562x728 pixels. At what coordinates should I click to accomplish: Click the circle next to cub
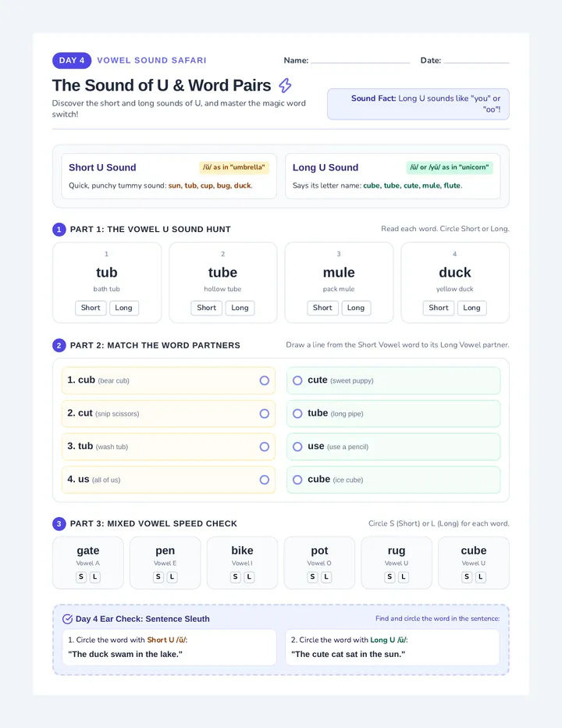click(265, 380)
